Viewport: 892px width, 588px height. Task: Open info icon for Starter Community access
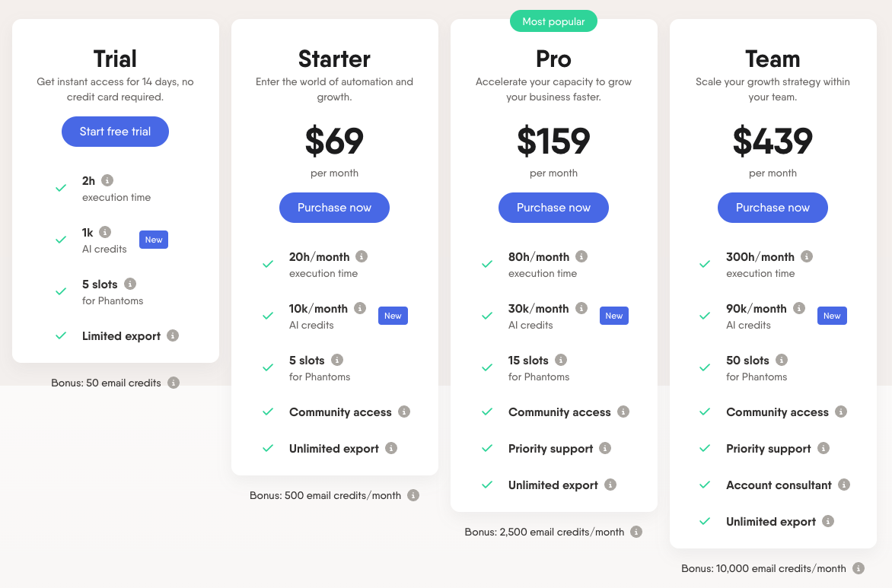pyautogui.click(x=404, y=412)
